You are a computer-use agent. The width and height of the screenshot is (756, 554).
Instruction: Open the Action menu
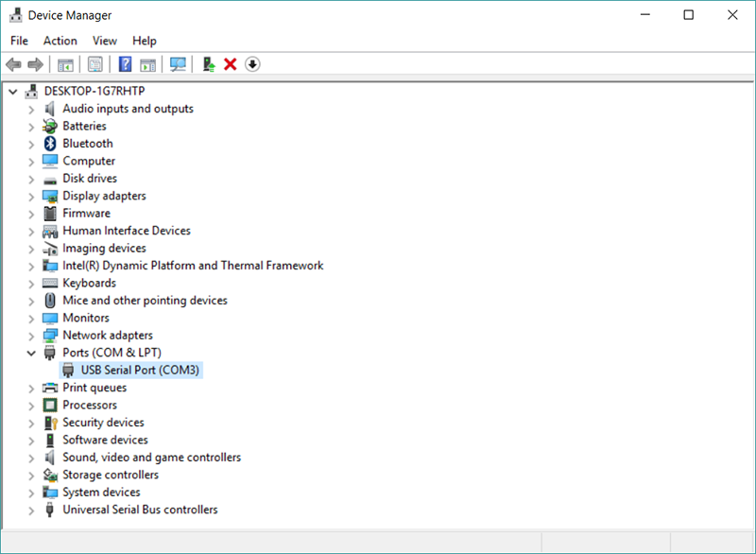tap(60, 41)
